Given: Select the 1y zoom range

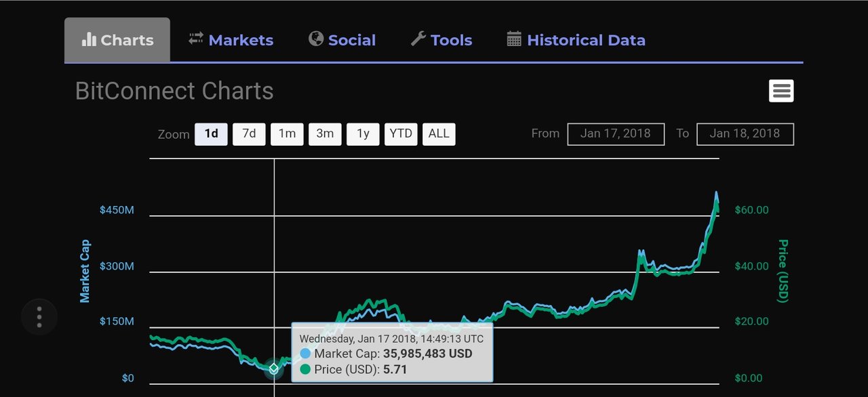Looking at the screenshot, I should [x=363, y=134].
